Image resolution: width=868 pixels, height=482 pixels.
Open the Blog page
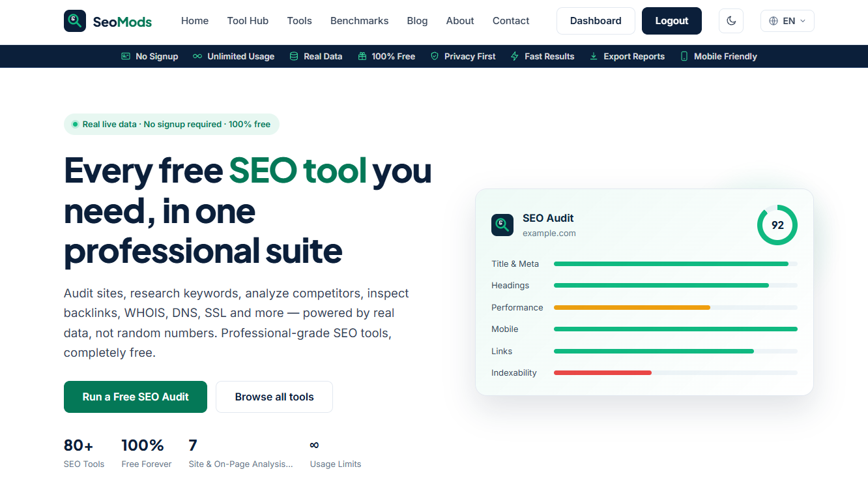point(418,21)
